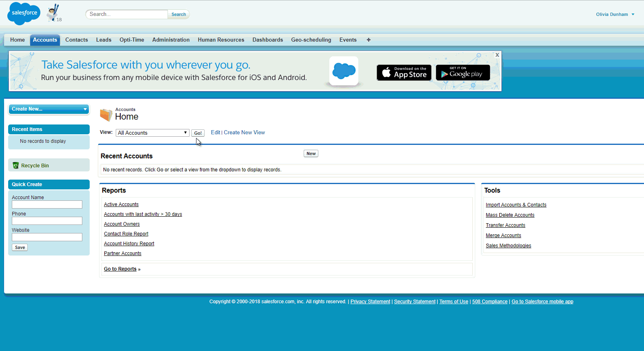
Task: Focus the top search box
Action: tap(127, 14)
